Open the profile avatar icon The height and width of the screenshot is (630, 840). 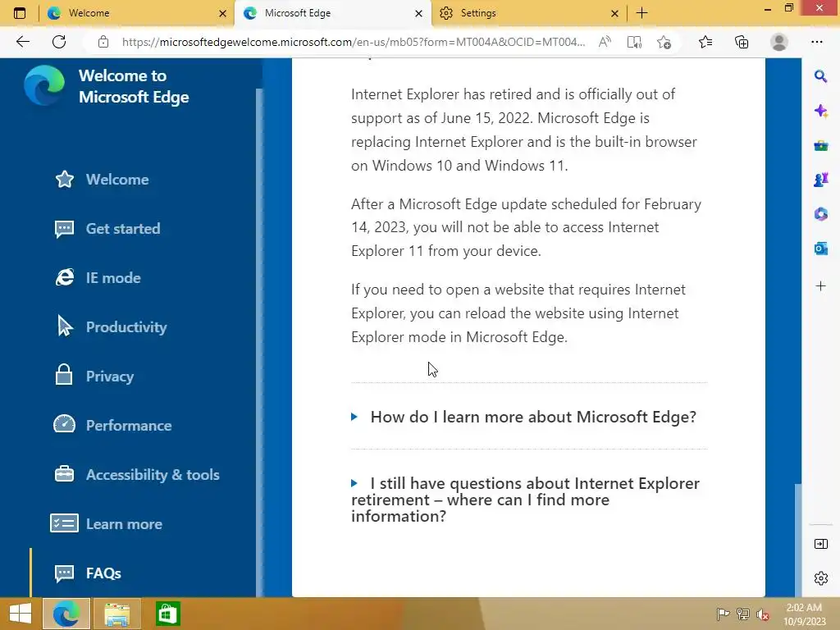point(779,42)
